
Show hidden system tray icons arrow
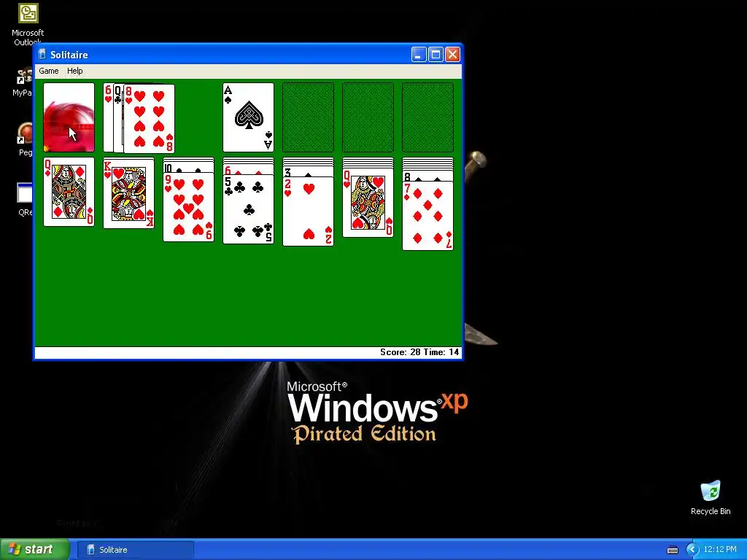pyautogui.click(x=692, y=550)
